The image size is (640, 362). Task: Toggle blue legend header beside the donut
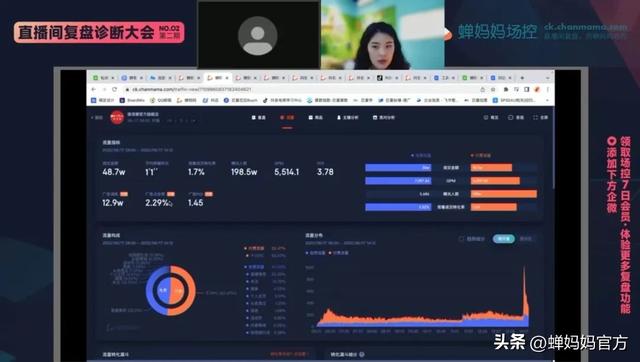tap(256, 267)
